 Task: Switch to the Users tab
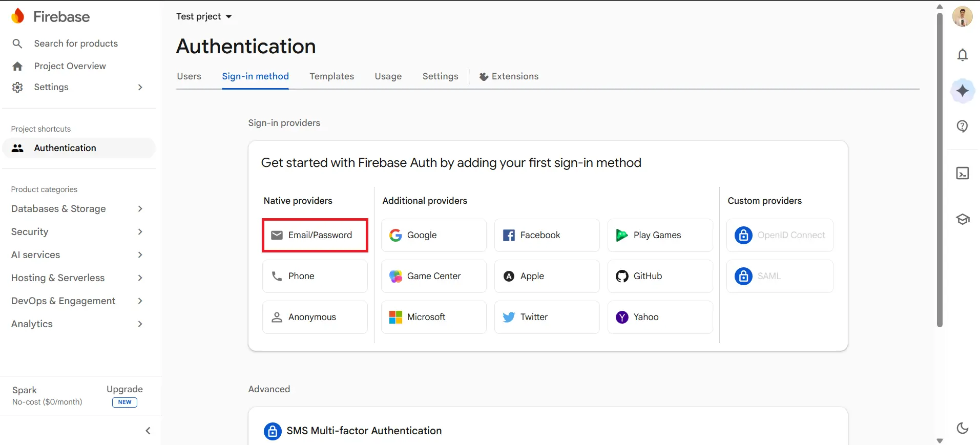coord(189,76)
